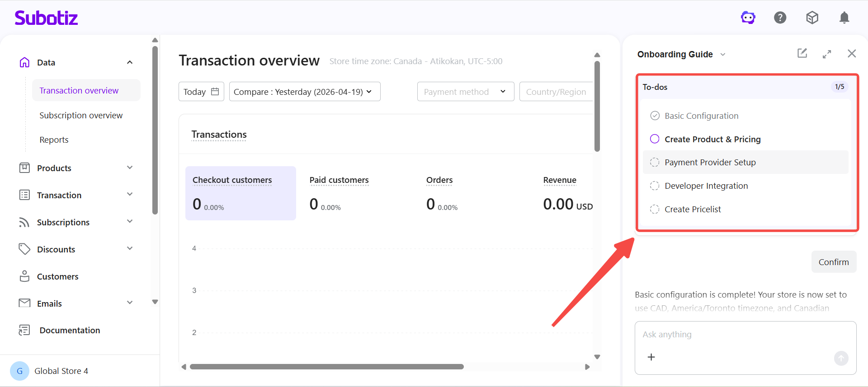
Task: Click the horizontal scrollbar under the chart
Action: (x=326, y=367)
